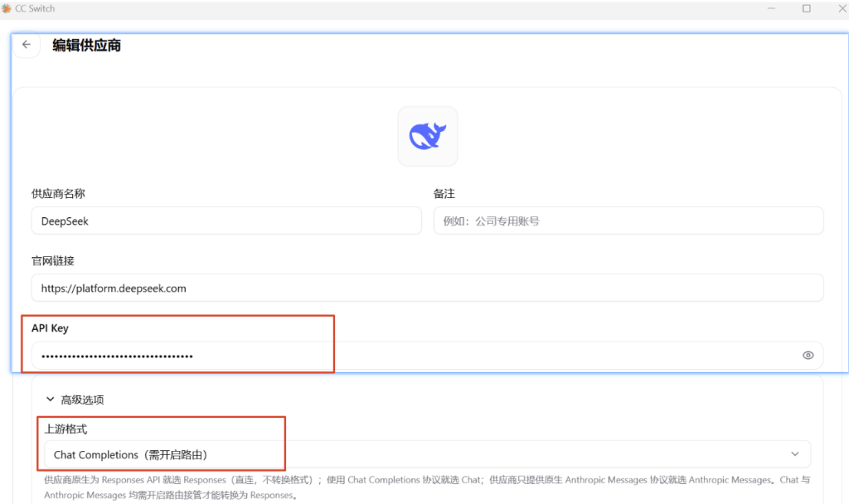Close the CC Switch window
The image size is (849, 504).
(842, 8)
